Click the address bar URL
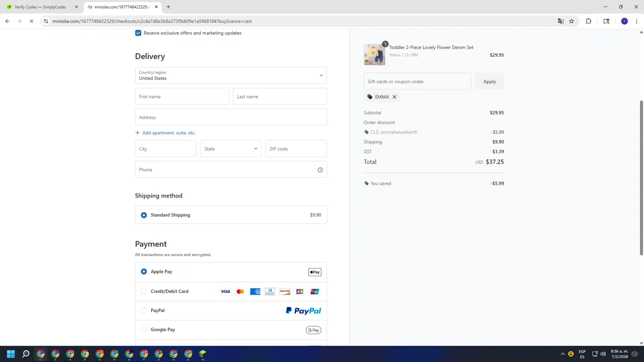Image resolution: width=644 pixels, height=362 pixels. coord(152,21)
